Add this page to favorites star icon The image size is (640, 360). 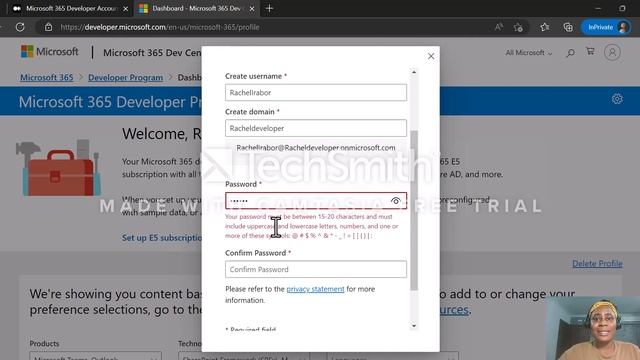[x=518, y=27]
